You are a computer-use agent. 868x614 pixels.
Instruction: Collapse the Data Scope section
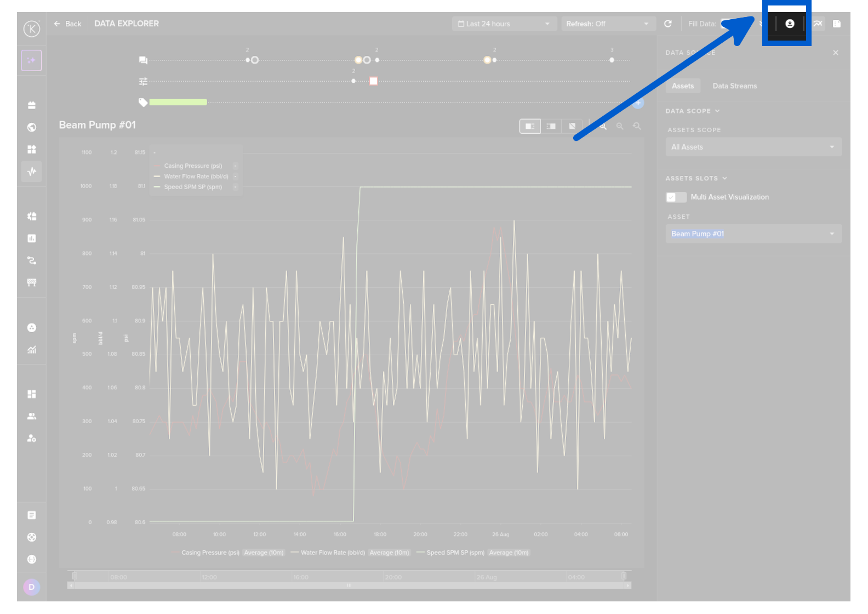[693, 111]
